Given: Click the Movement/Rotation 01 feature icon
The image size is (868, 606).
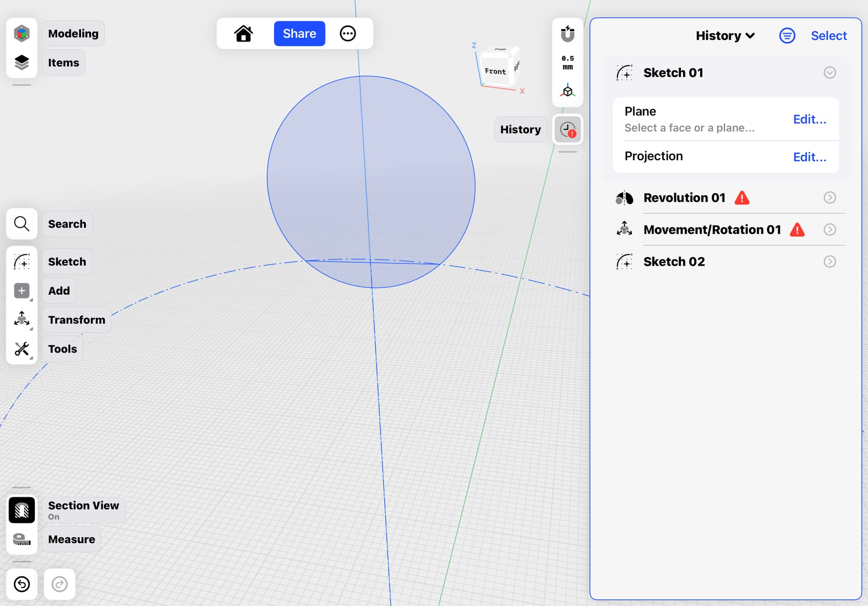Looking at the screenshot, I should [x=624, y=229].
